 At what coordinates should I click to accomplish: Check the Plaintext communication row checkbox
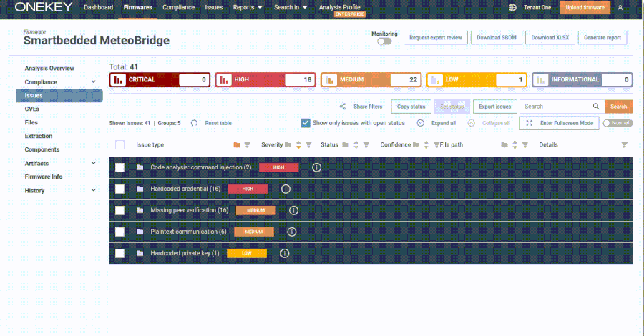120,232
